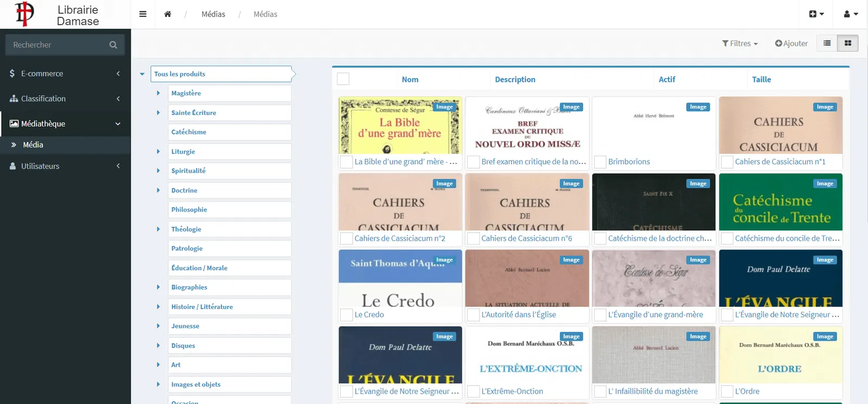Open the Le Credo cover thumbnail

point(400,279)
